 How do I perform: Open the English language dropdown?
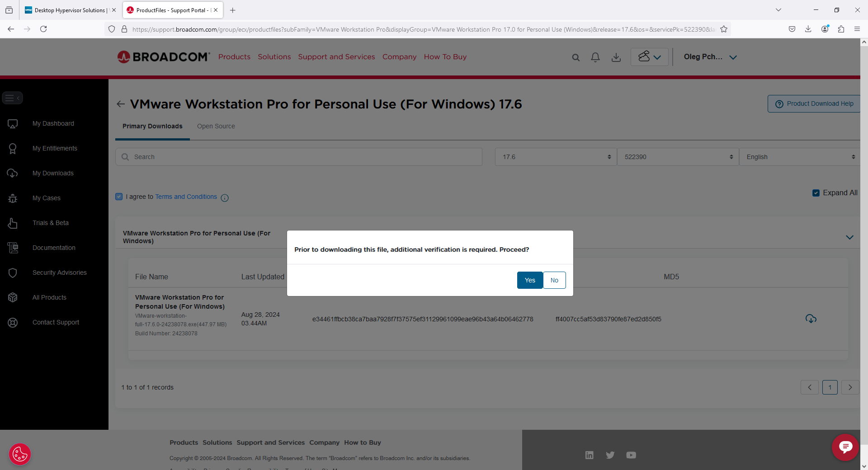click(x=800, y=157)
